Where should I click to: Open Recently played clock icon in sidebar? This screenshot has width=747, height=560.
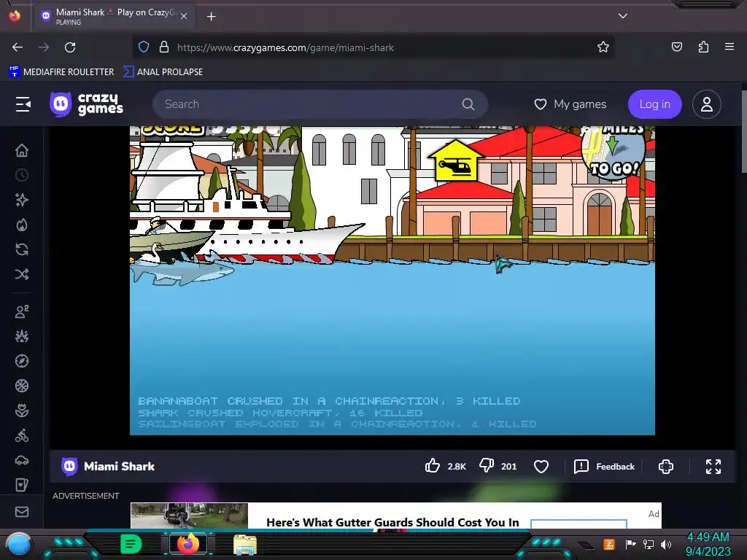point(22,175)
